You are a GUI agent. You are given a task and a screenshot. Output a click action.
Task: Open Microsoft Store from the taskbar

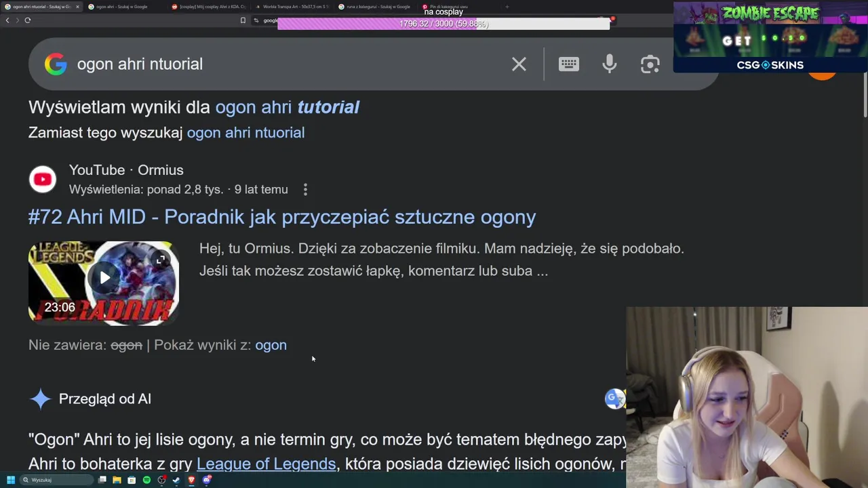[x=132, y=480]
